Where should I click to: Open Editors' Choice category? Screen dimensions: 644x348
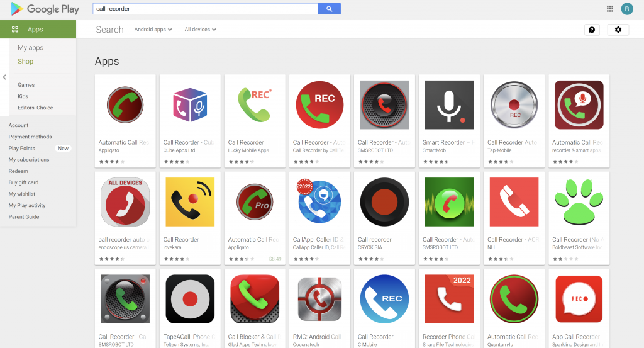pos(35,108)
